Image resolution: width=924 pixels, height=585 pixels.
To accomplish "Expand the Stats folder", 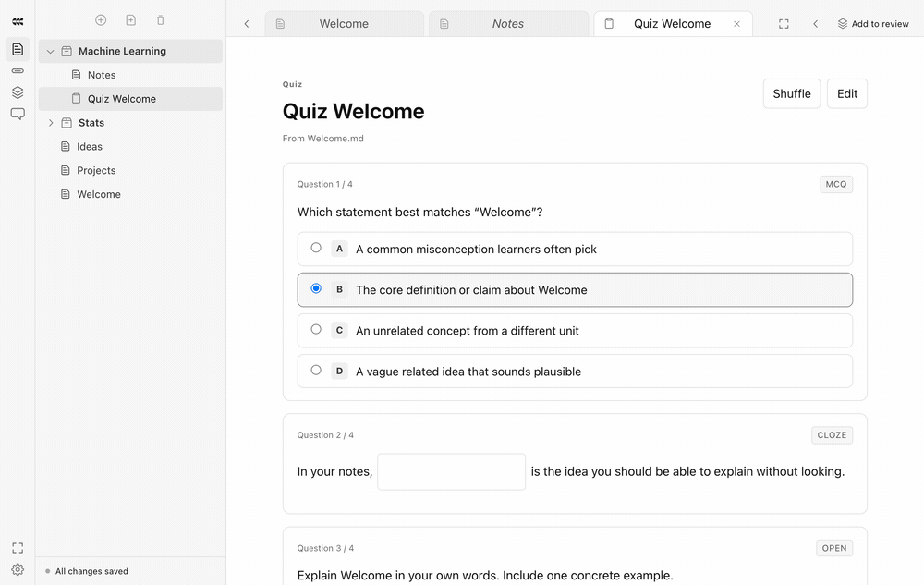I will tap(51, 123).
